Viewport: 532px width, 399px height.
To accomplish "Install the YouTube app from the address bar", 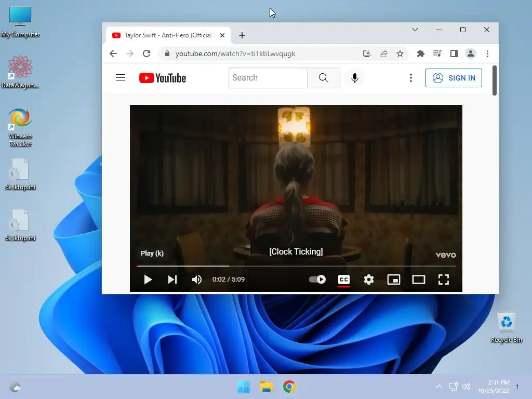I will point(367,54).
